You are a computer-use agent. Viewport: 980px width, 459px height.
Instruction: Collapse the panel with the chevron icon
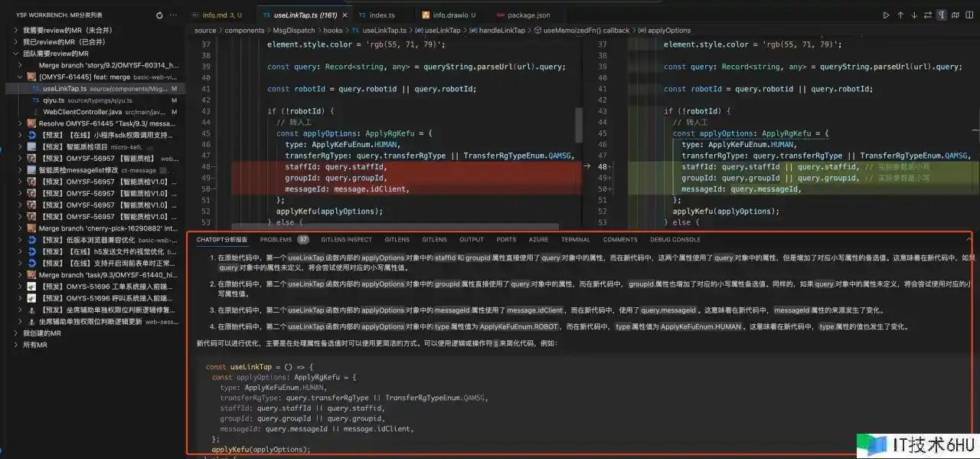[x=969, y=240]
